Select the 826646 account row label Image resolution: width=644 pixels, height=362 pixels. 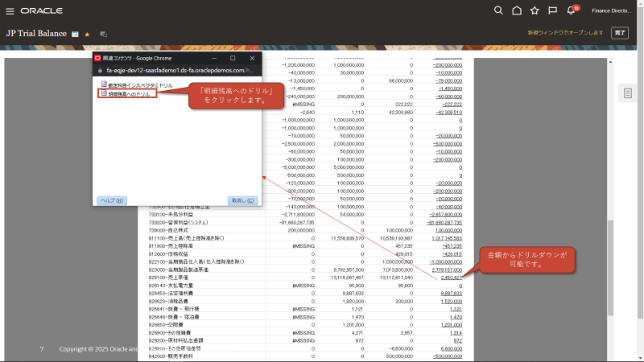coord(174,317)
